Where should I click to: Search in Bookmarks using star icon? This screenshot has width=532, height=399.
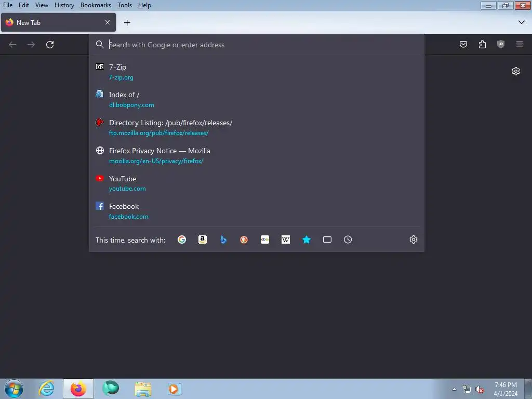(x=307, y=240)
